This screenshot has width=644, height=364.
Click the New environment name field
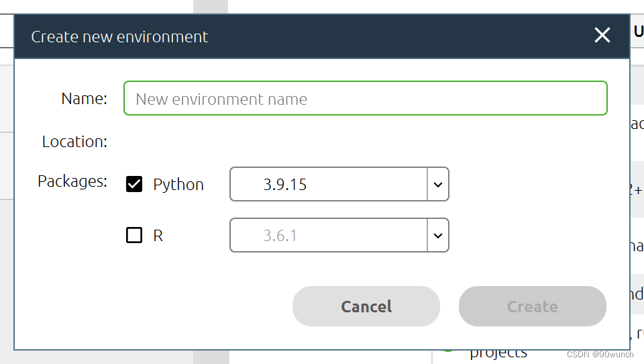point(365,98)
